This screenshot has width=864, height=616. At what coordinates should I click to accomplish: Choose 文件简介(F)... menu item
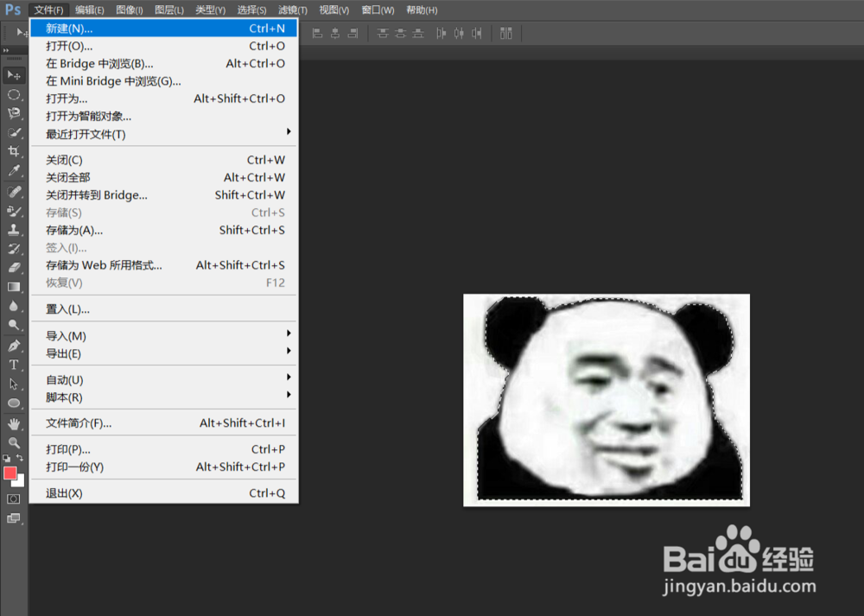tap(163, 423)
